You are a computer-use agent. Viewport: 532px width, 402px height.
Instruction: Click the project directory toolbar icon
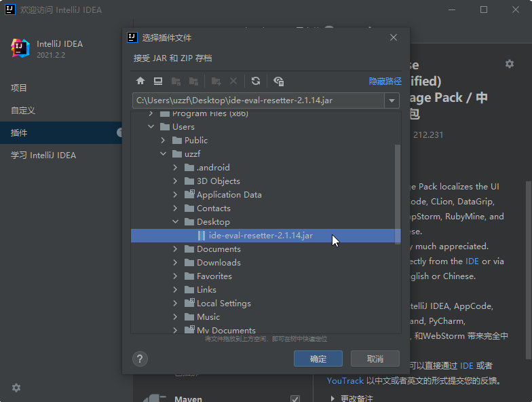pos(176,81)
